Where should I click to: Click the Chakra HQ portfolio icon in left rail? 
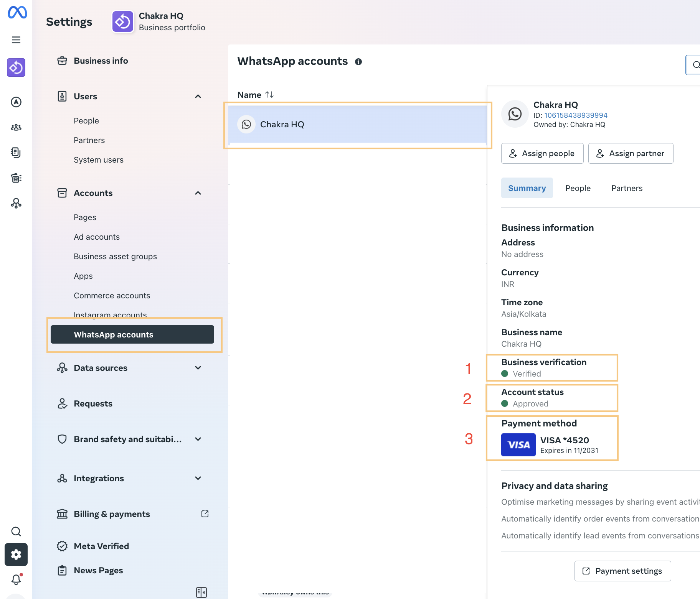(x=16, y=67)
